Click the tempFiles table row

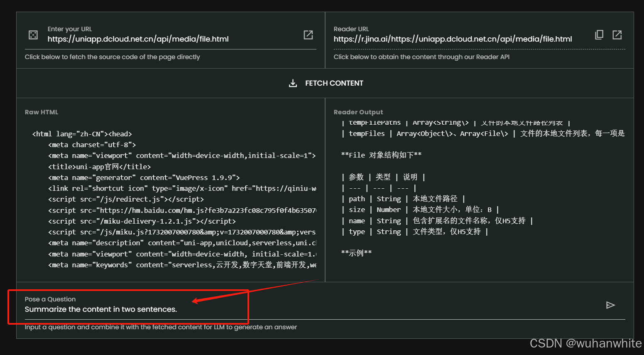coord(483,133)
